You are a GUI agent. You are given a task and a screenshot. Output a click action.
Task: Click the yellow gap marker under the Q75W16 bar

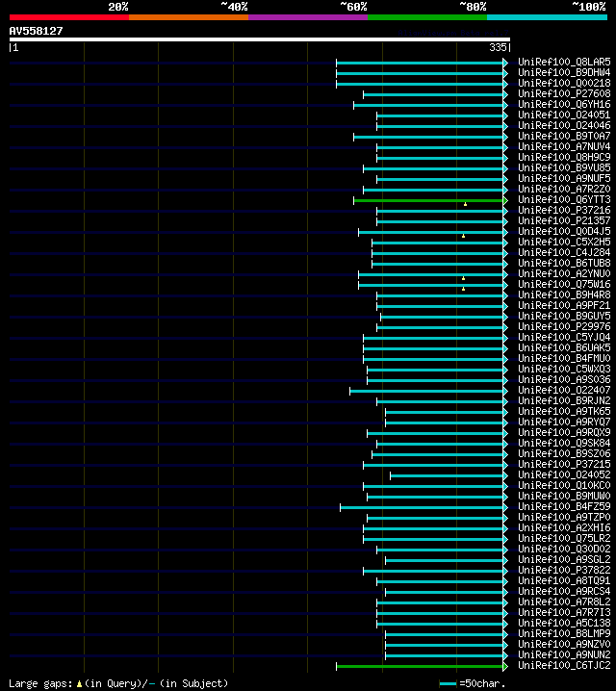click(x=464, y=289)
